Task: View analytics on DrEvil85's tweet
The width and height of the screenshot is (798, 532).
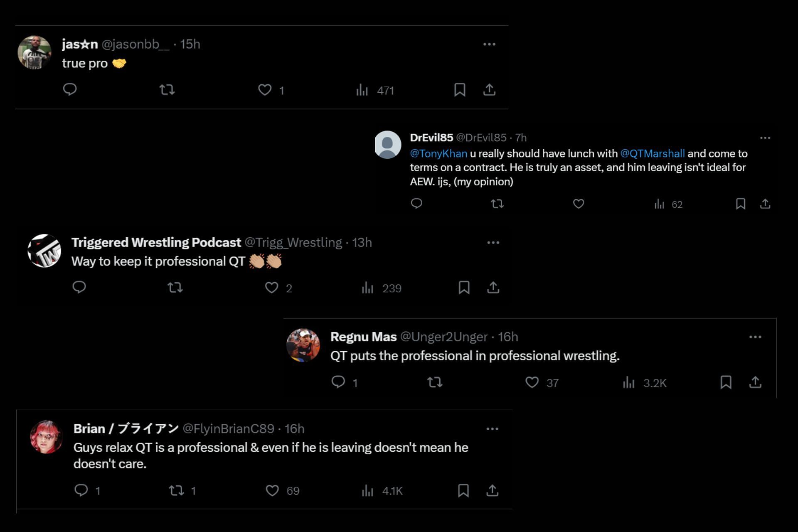Action: coord(668,204)
